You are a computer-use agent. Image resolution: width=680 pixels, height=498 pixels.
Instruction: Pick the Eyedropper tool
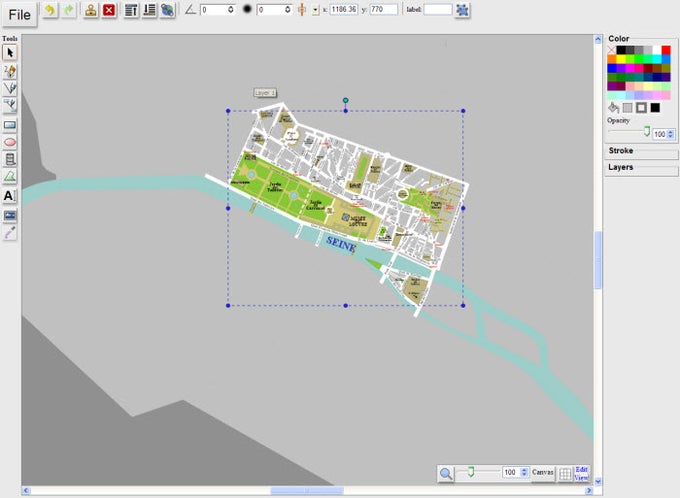pos(10,232)
